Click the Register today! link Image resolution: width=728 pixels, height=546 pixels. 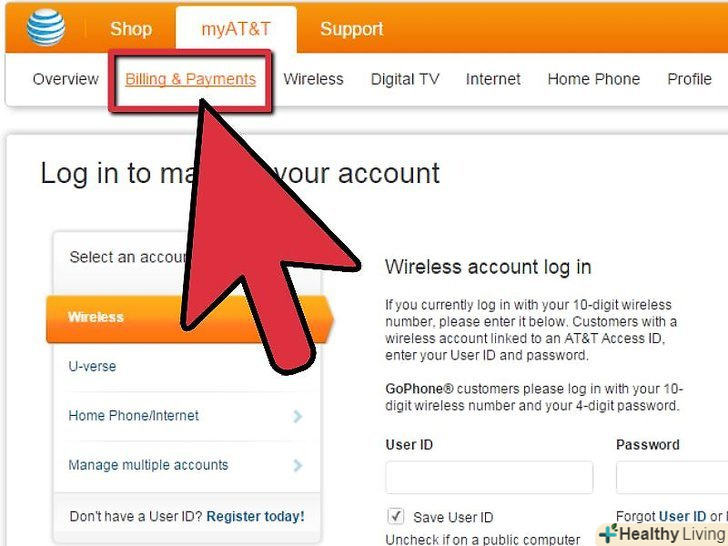click(x=255, y=516)
